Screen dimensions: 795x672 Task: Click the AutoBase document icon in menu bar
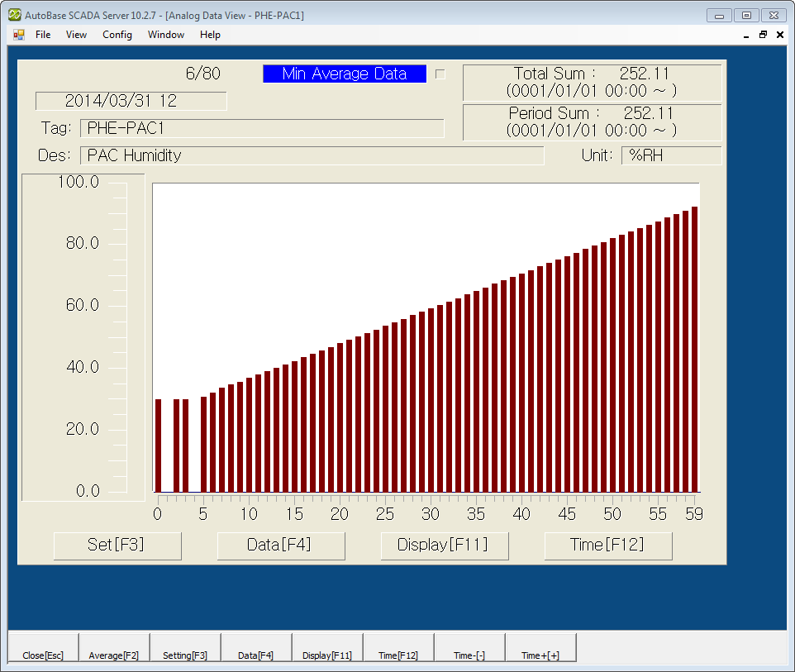click(19, 35)
